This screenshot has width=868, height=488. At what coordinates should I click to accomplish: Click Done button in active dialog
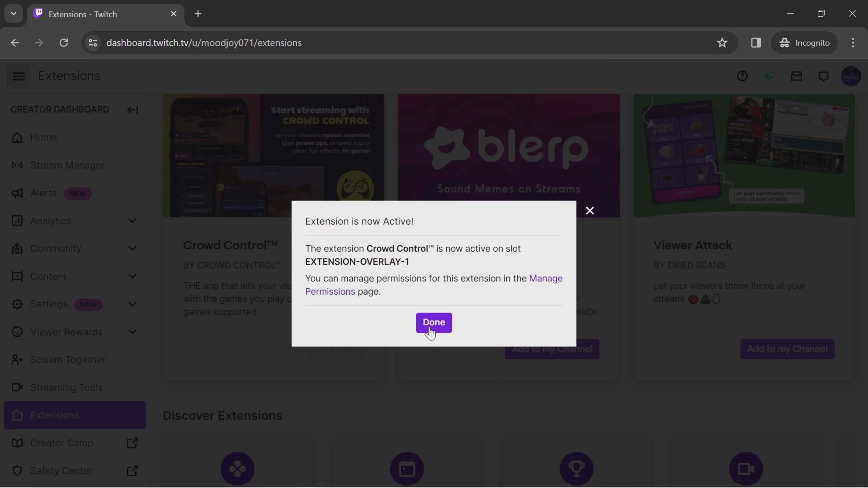[x=433, y=322]
